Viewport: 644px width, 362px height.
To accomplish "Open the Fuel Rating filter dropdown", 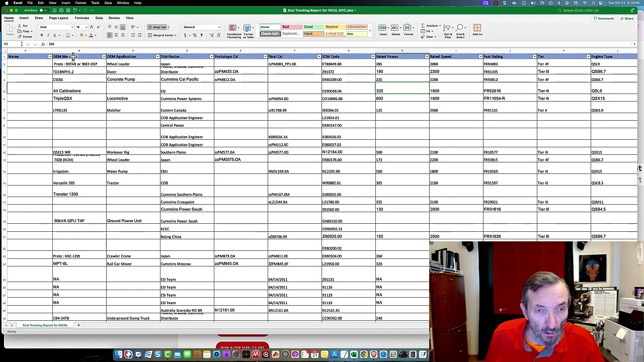I will (x=534, y=57).
